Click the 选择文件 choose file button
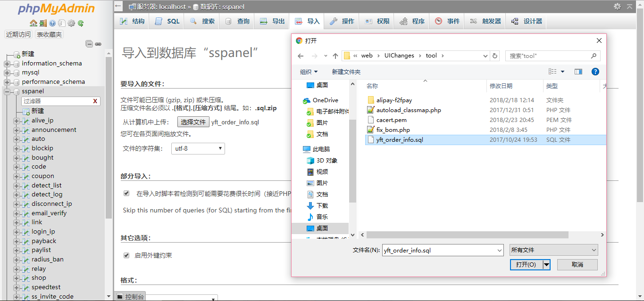This screenshot has height=301, width=644. (193, 122)
